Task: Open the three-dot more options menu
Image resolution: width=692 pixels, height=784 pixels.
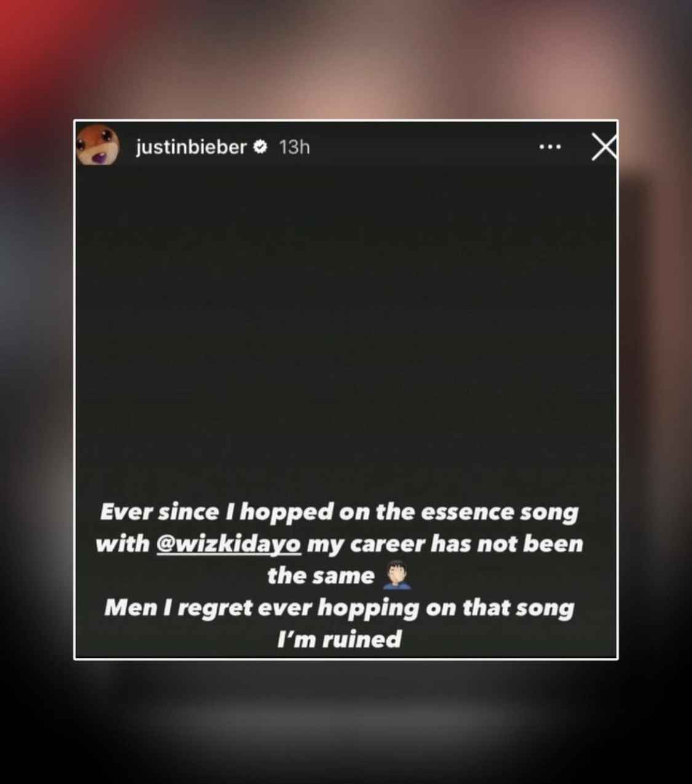Action: click(549, 147)
